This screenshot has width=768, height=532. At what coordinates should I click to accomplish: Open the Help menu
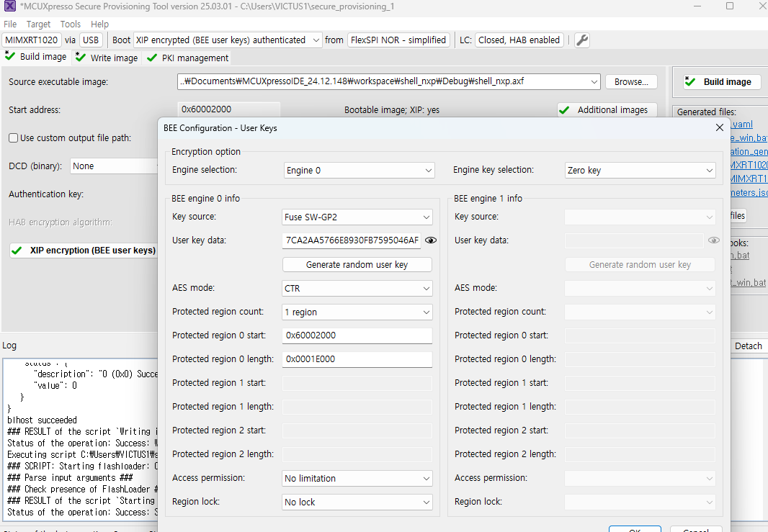tap(99, 24)
